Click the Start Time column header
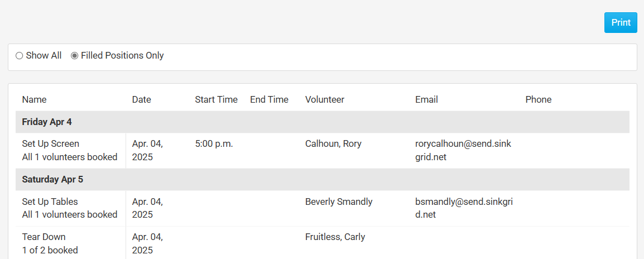Viewport: 644px width, 259px height. coord(216,100)
